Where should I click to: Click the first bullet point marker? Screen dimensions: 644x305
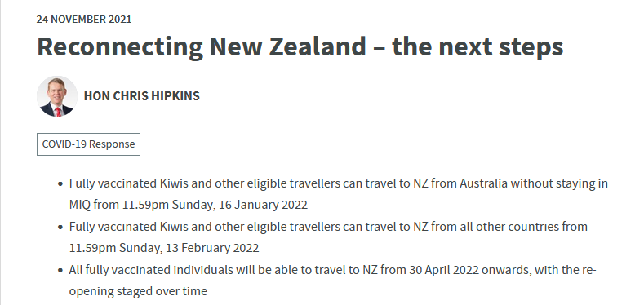tap(60, 183)
